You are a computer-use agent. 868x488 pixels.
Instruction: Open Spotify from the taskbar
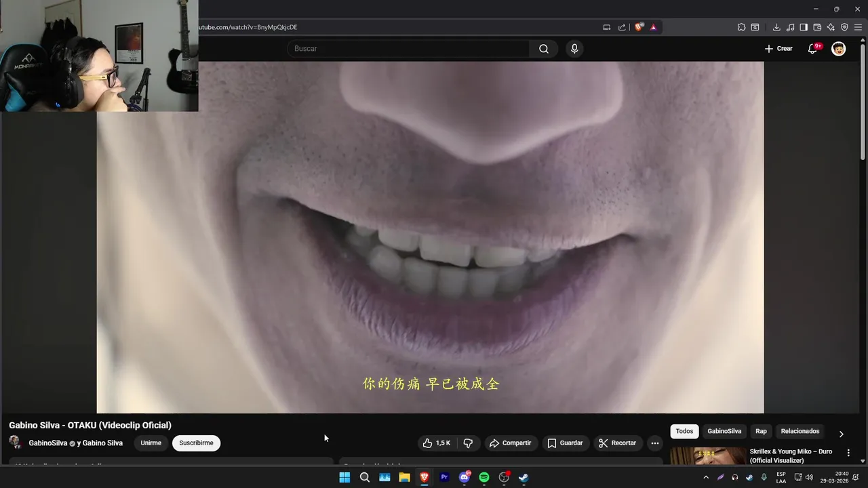(x=484, y=477)
